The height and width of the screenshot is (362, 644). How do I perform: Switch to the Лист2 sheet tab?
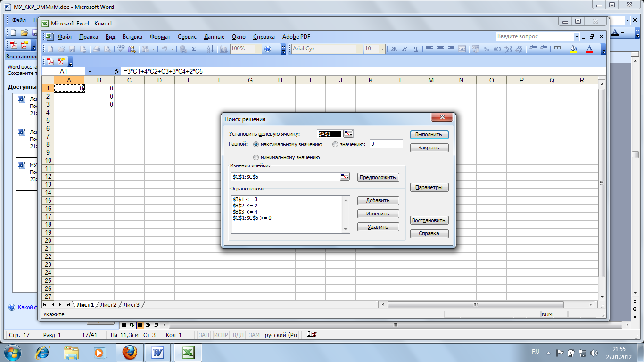108,305
